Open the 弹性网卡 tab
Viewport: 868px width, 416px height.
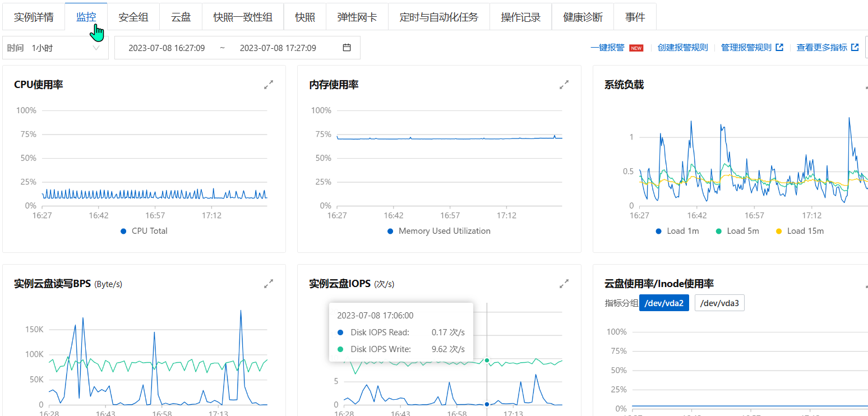point(357,17)
